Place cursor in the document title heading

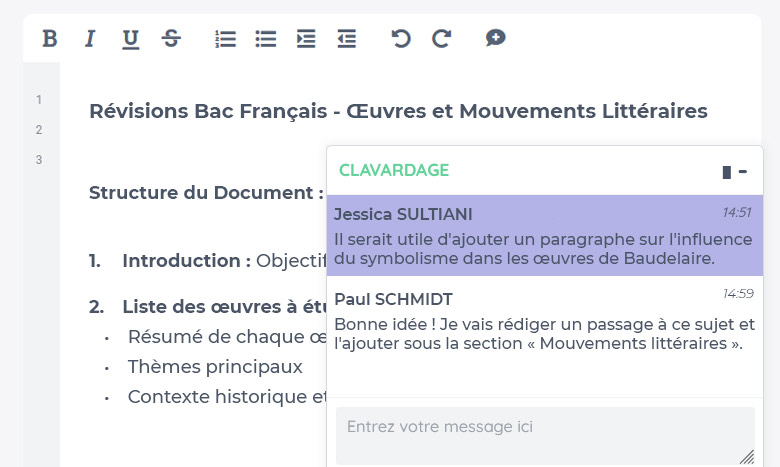398,111
